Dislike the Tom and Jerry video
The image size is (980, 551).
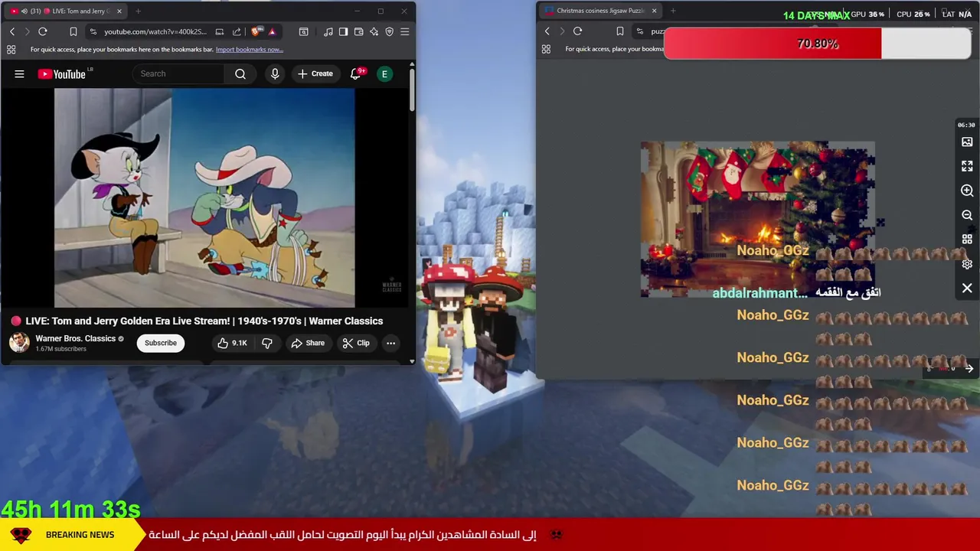coord(267,343)
